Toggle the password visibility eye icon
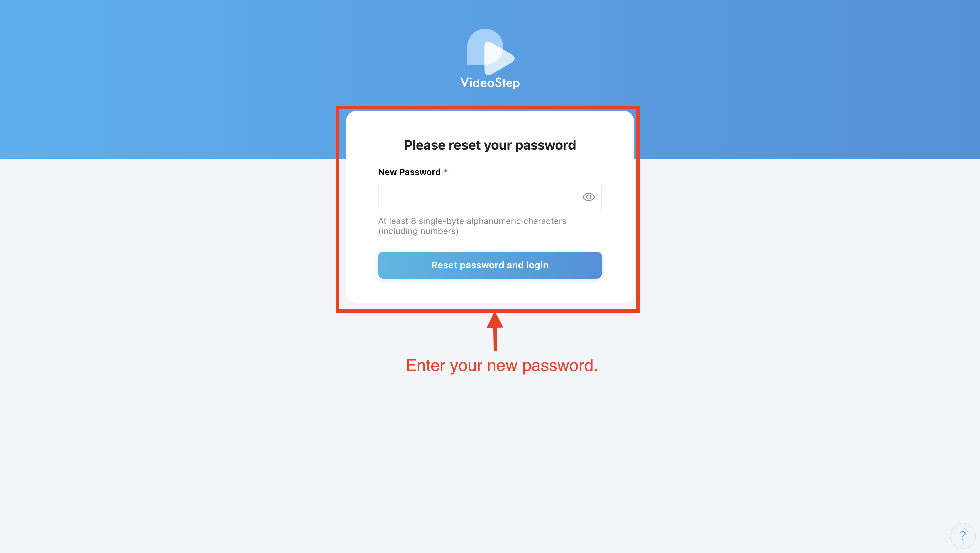Image resolution: width=980 pixels, height=553 pixels. (588, 197)
